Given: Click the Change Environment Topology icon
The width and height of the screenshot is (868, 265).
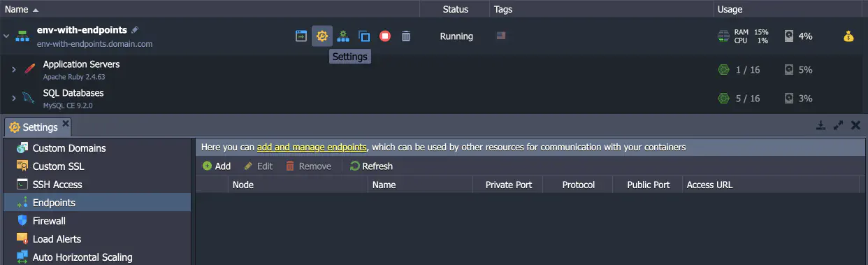Looking at the screenshot, I should coord(343,36).
